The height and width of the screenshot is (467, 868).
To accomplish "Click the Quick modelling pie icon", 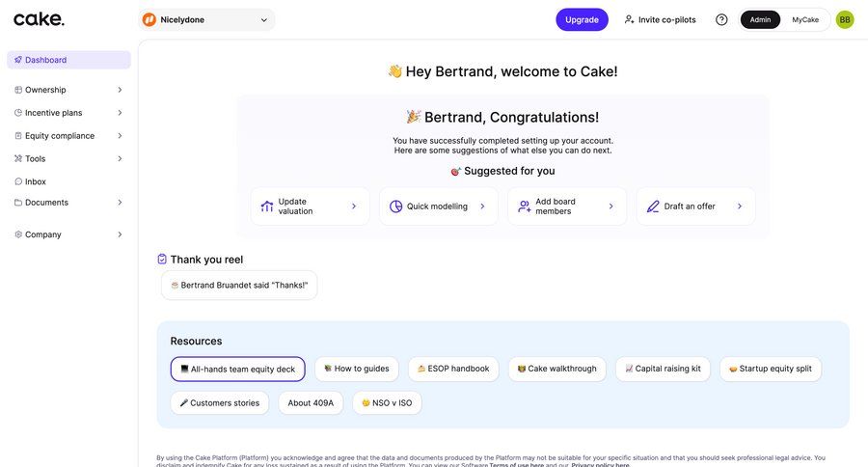I will [395, 206].
